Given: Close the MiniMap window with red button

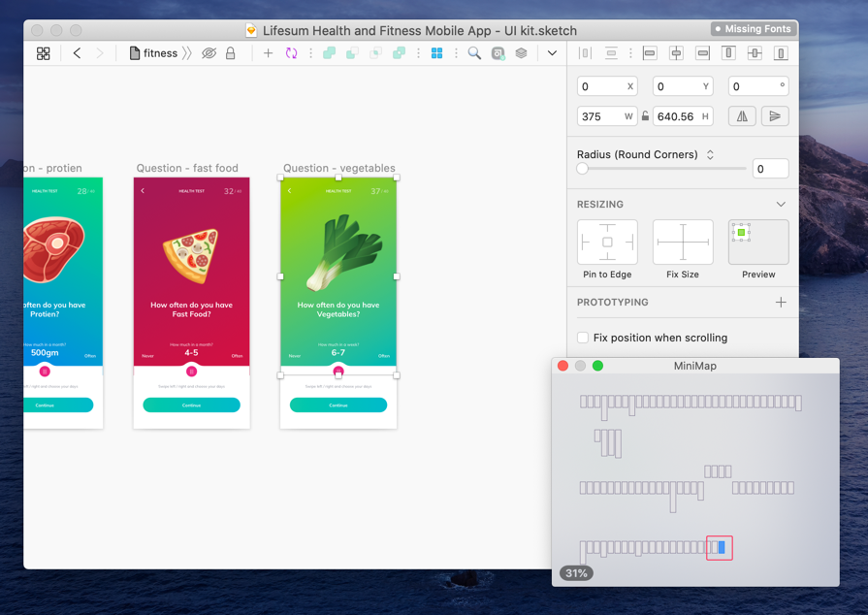Looking at the screenshot, I should (x=563, y=366).
